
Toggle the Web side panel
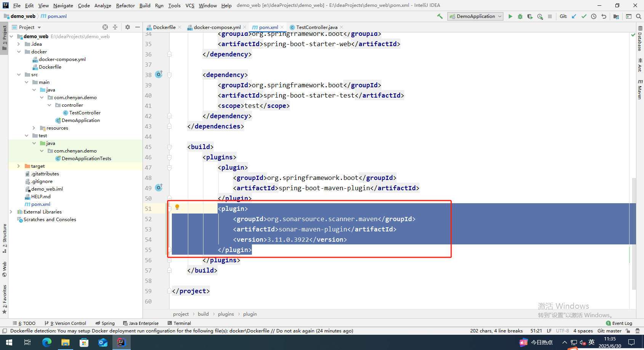5,269
